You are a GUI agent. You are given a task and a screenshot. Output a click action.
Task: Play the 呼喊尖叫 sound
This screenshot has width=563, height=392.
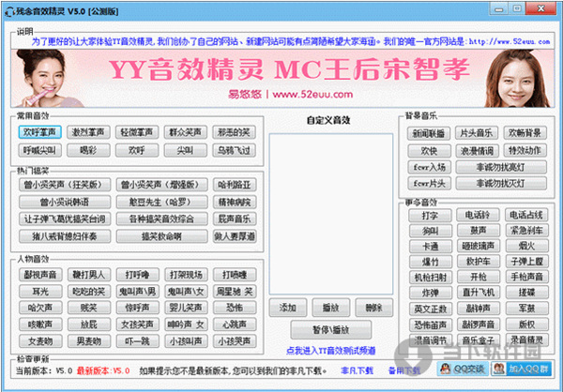[39, 150]
